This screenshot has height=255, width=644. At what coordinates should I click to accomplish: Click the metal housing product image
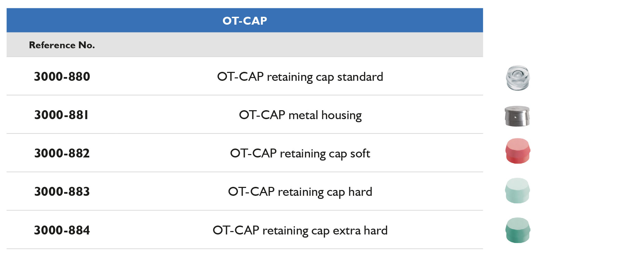(x=517, y=116)
